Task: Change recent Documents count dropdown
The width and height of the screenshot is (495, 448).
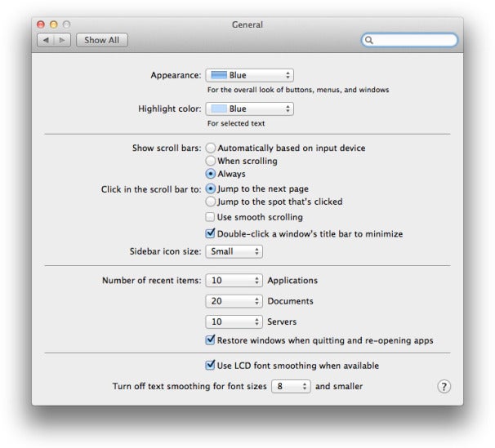Action: pyautogui.click(x=234, y=301)
